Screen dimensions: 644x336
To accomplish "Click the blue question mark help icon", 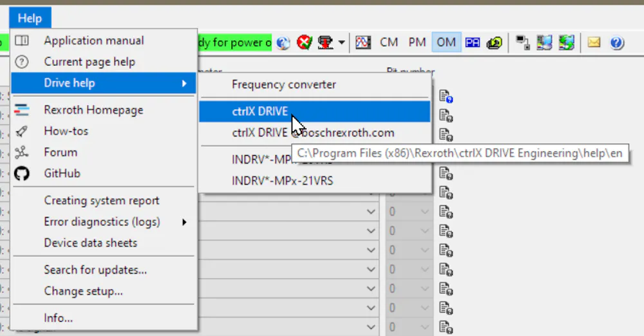I will click(x=617, y=42).
